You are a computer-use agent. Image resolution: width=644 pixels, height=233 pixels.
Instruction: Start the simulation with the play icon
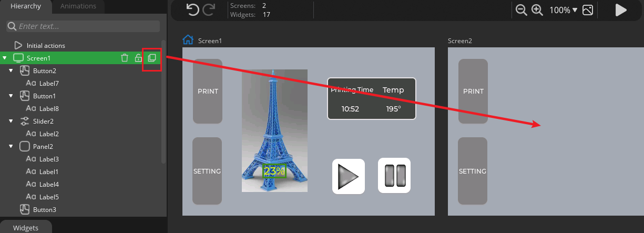(621, 10)
